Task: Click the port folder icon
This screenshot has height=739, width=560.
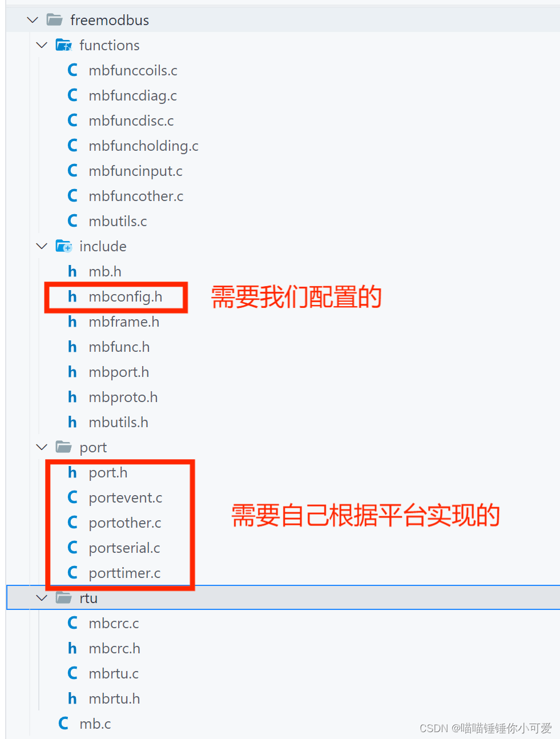Action: (64, 447)
